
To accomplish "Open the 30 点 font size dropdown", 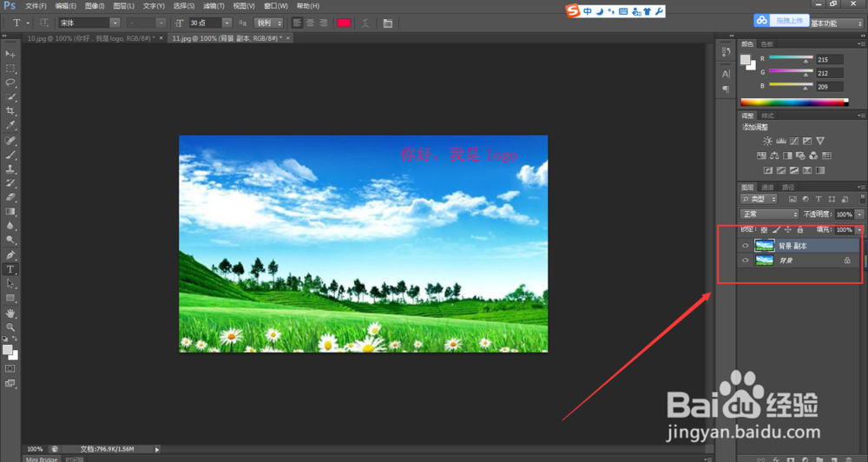I will point(227,23).
